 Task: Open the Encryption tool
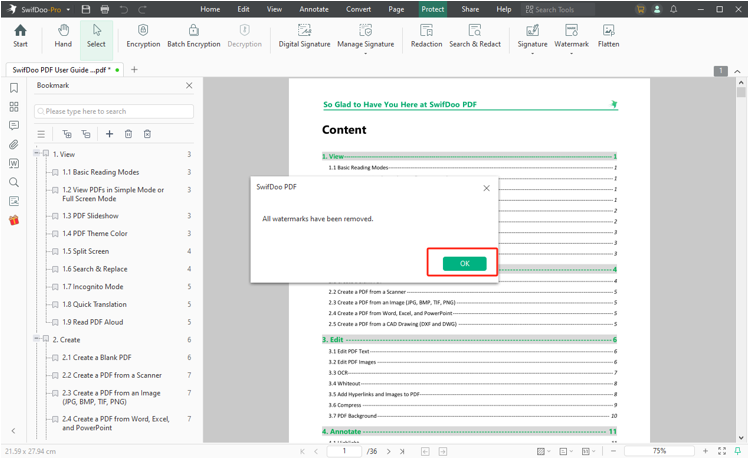coord(143,36)
